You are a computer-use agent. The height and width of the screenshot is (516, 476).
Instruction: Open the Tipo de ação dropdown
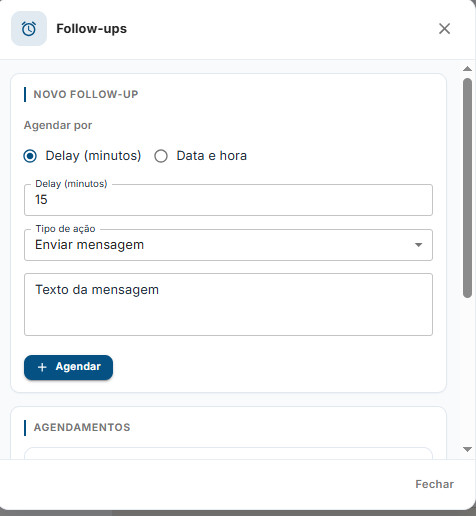coord(228,245)
